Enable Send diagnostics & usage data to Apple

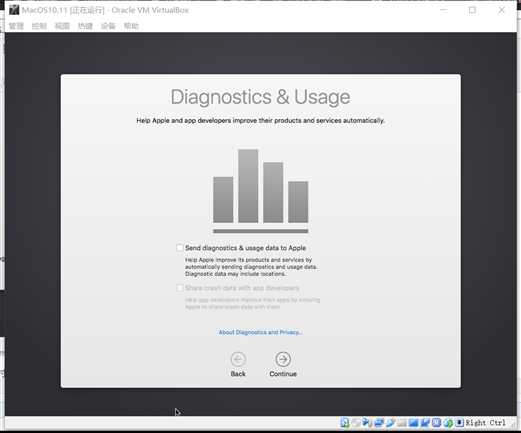180,248
